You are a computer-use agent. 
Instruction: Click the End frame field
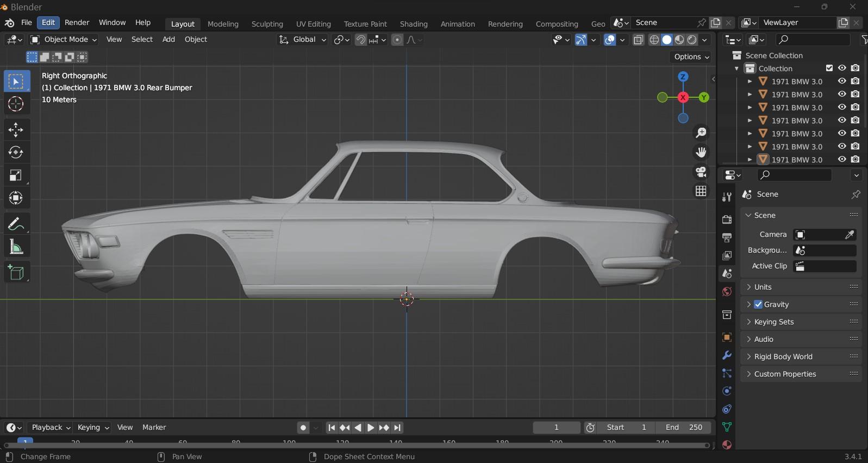(684, 428)
